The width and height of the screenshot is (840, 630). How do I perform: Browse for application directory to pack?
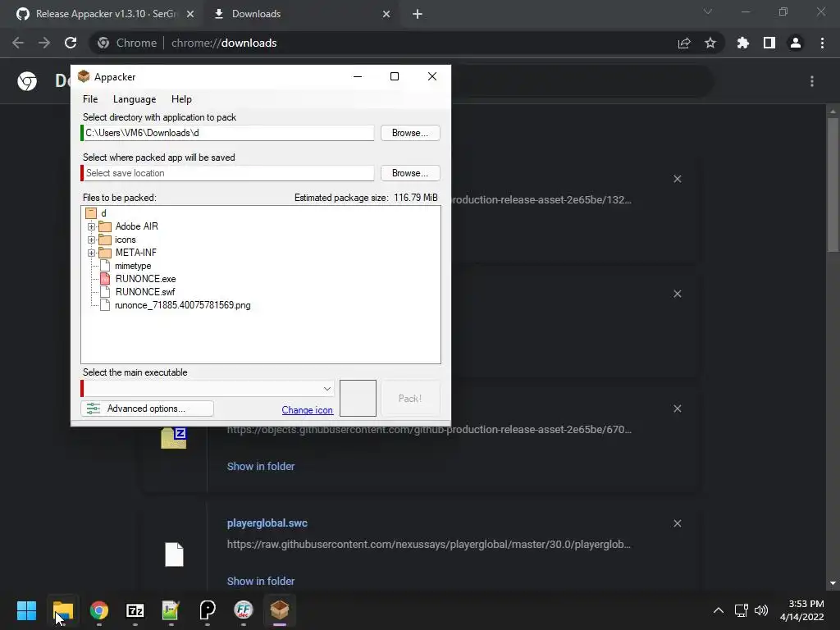coord(410,133)
